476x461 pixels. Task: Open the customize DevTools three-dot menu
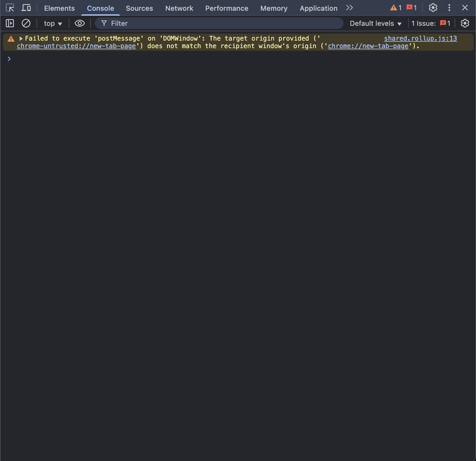(449, 8)
